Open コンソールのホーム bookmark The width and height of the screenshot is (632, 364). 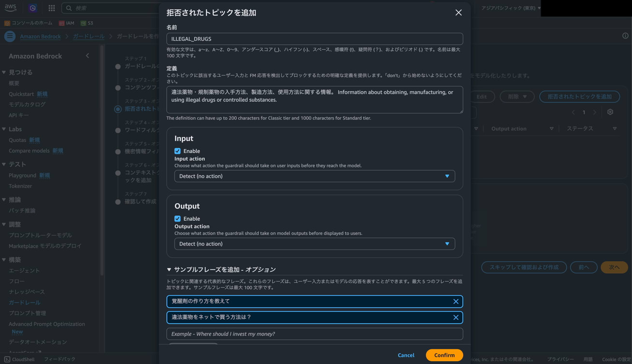click(28, 23)
